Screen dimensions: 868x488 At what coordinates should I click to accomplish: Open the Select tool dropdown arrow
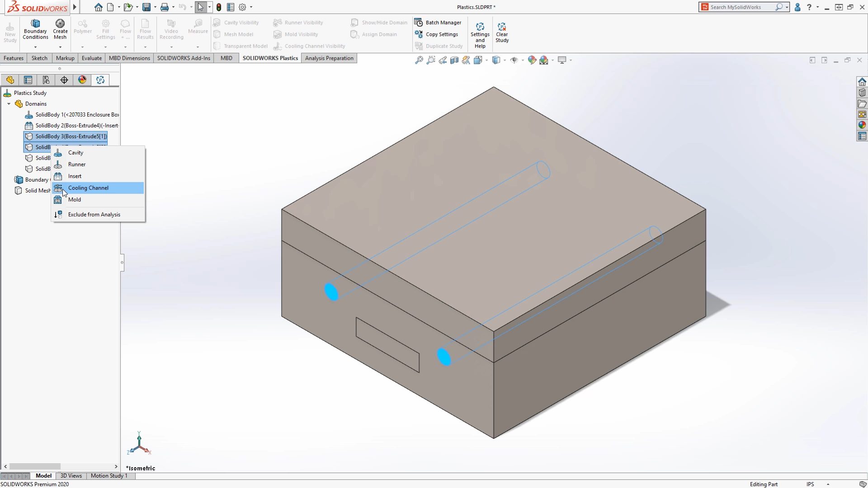(x=209, y=7)
